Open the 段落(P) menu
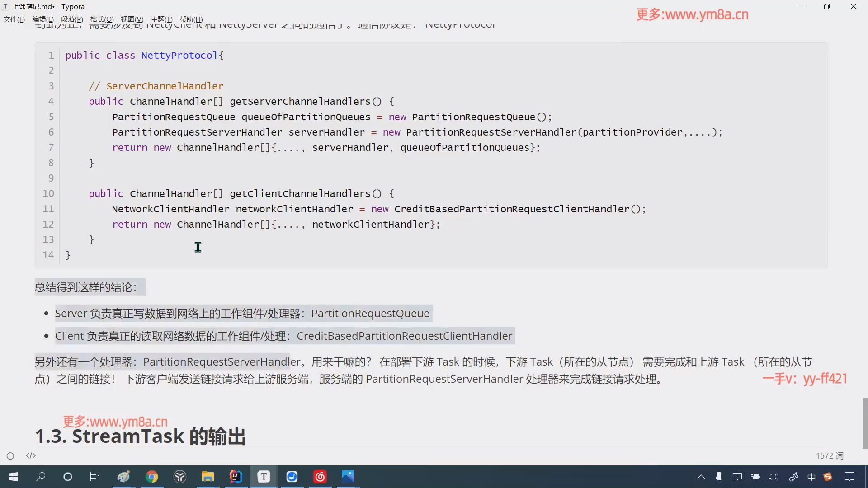Screen dimensions: 868x488 [72, 19]
